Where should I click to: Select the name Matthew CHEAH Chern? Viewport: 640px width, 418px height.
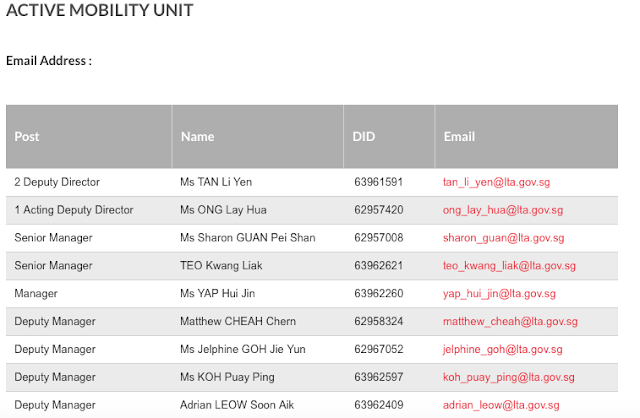tap(238, 322)
